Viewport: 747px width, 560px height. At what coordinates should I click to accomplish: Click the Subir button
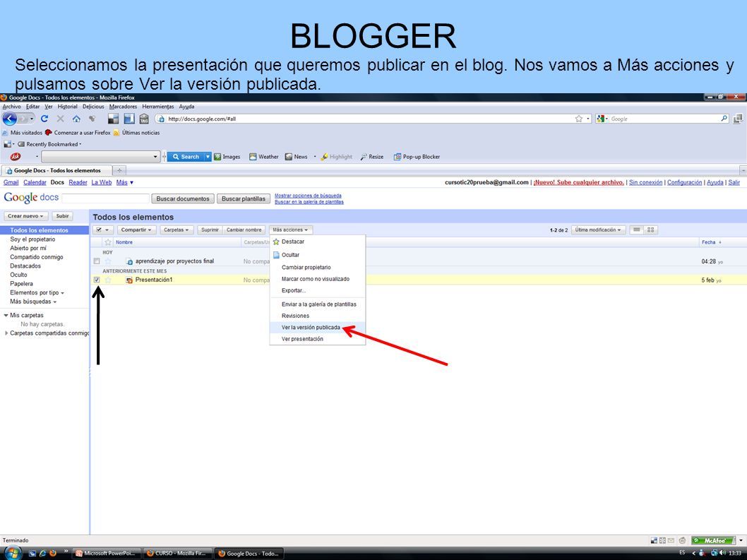pos(62,216)
